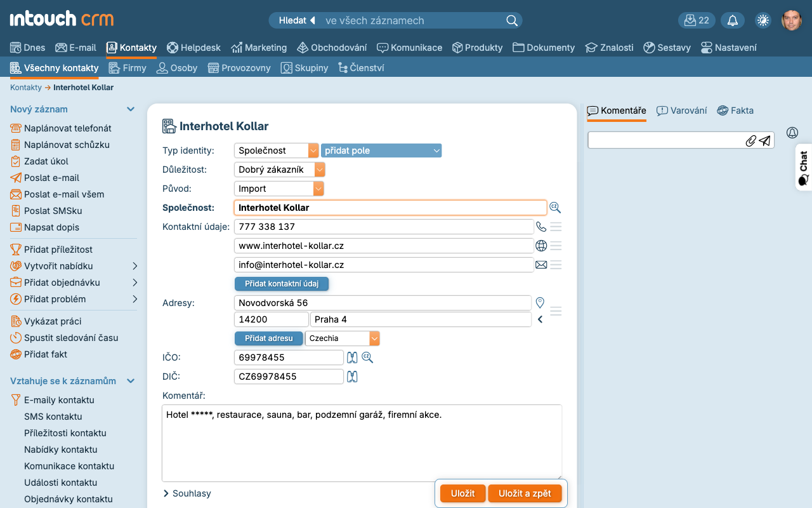Collapse the address with the left chevron
The height and width of the screenshot is (508, 812).
(540, 319)
